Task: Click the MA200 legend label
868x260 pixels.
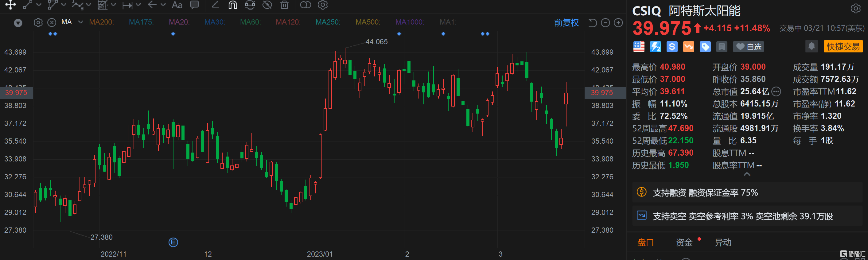Action: (101, 22)
